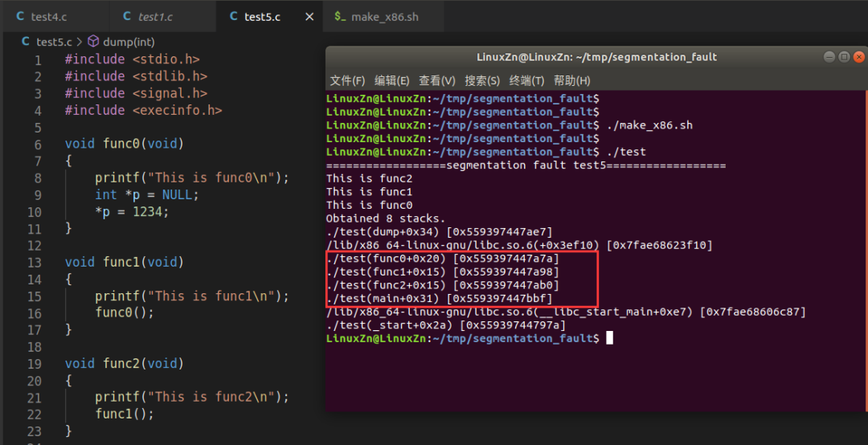This screenshot has height=445, width=868.
Task: Expand the test5.c breadcrumb file dropdown
Action: pos(54,42)
